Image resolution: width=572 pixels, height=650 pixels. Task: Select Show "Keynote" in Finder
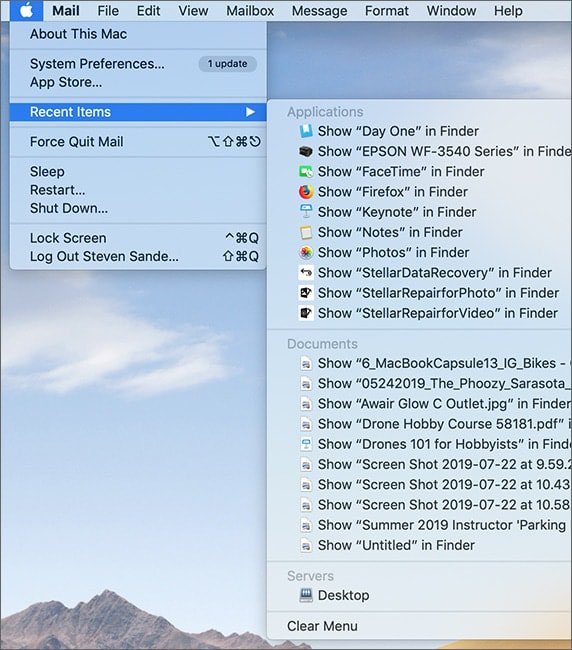point(419,212)
